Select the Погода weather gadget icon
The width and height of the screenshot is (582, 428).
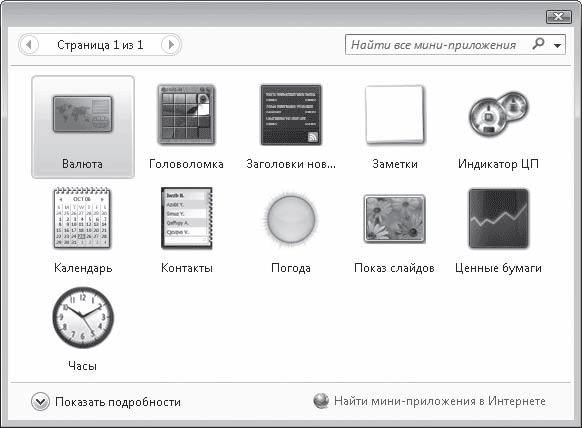(x=291, y=219)
